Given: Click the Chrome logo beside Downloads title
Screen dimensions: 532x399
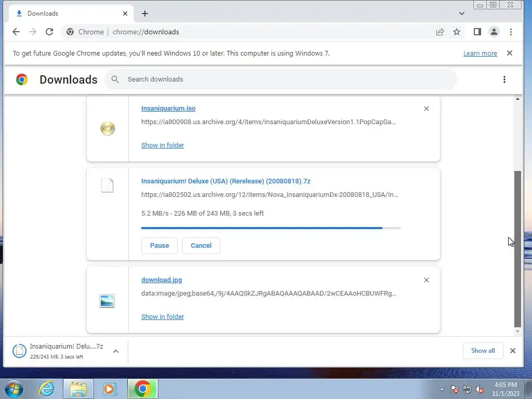Looking at the screenshot, I should coord(22,79).
